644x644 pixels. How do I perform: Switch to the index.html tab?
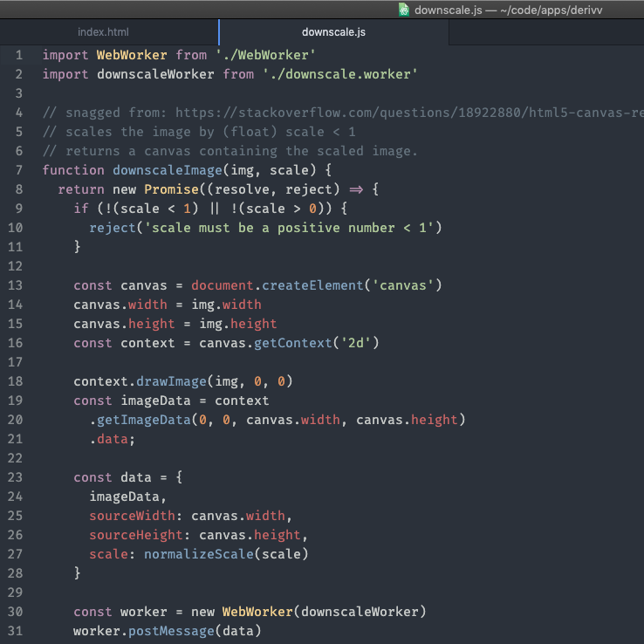[x=103, y=32]
